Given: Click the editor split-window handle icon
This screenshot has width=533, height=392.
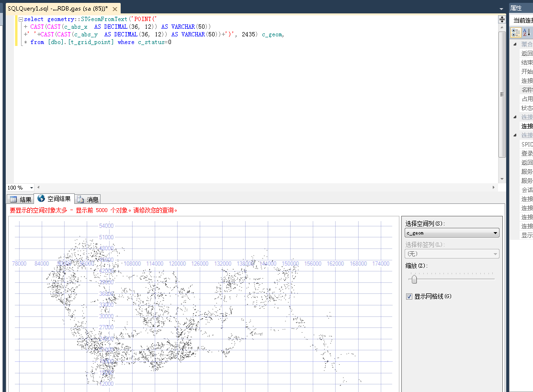Looking at the screenshot, I should (502, 19).
